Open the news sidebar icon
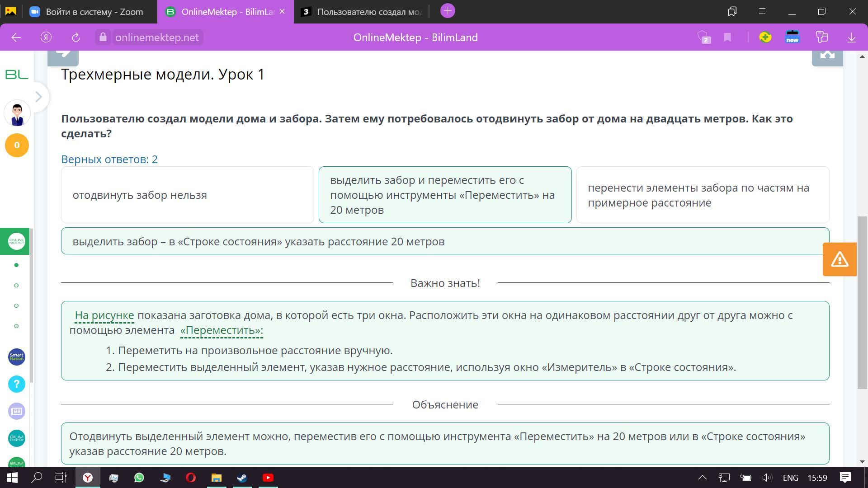The width and height of the screenshot is (868, 488). [17, 411]
